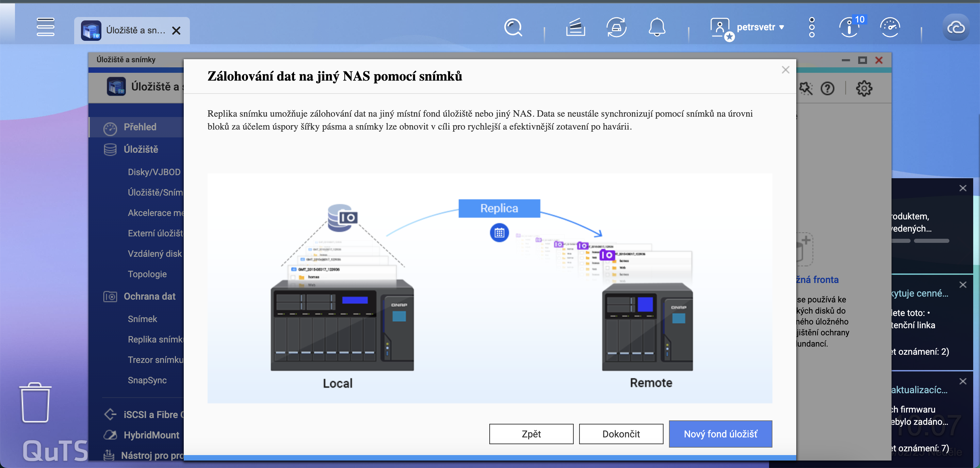The height and width of the screenshot is (468, 980).
Task: Open the Snímek section under Ochrana dat
Action: pyautogui.click(x=142, y=319)
